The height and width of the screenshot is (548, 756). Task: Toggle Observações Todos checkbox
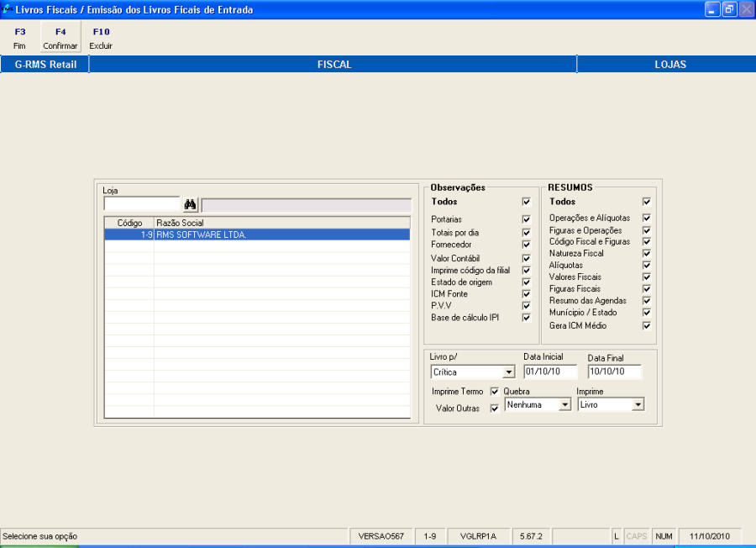point(526,202)
